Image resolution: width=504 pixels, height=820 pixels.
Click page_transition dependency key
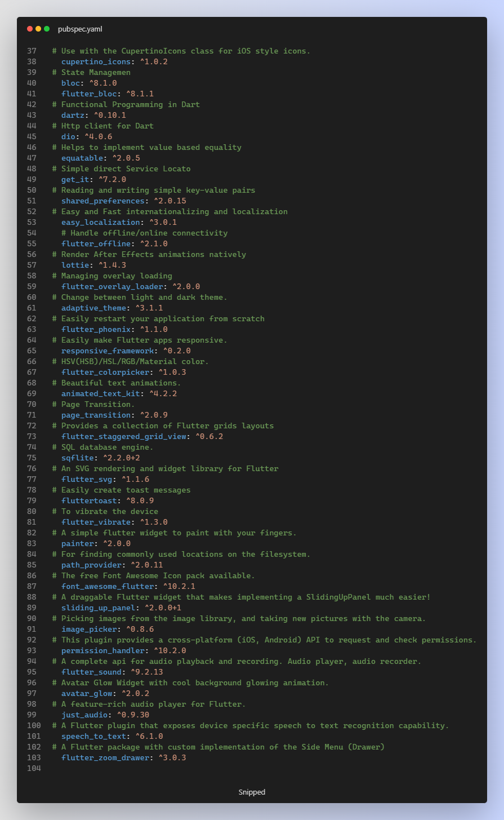coord(96,415)
